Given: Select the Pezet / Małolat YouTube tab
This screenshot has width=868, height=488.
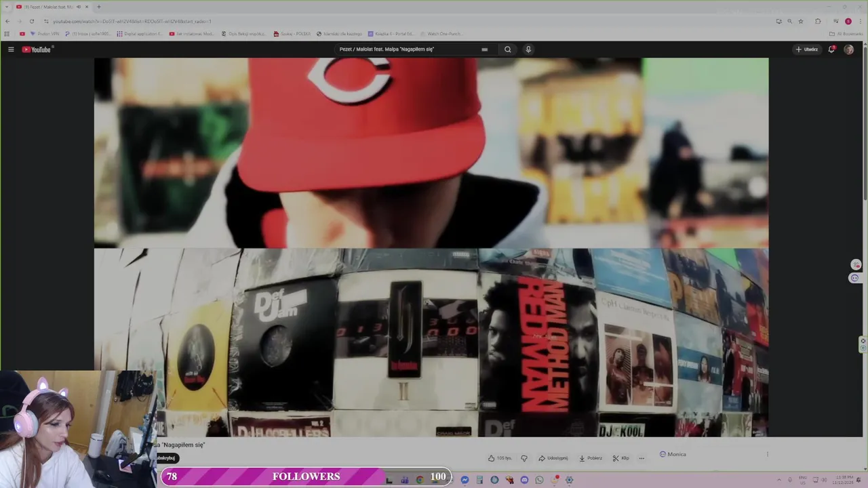Looking at the screenshot, I should click(x=51, y=7).
